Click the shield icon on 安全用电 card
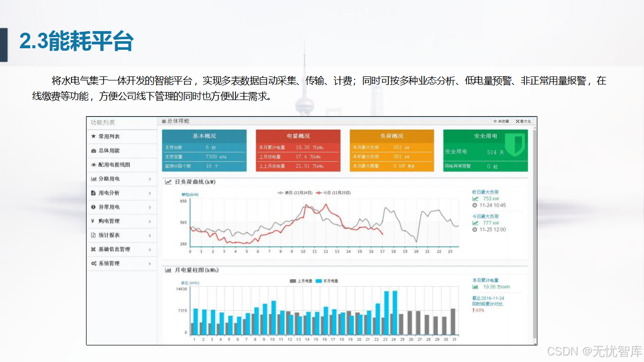Screen dimensions: 644x362 click(515, 145)
